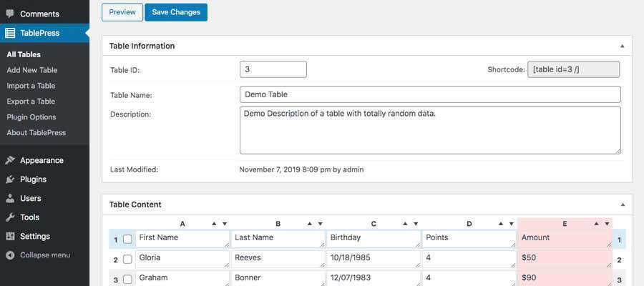Click the Preview button
The image size is (644, 286).
point(122,12)
